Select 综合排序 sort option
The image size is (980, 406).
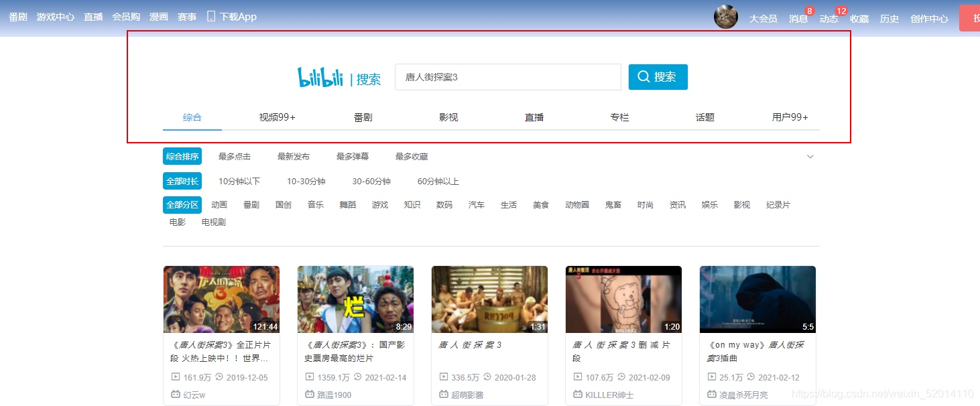(182, 156)
